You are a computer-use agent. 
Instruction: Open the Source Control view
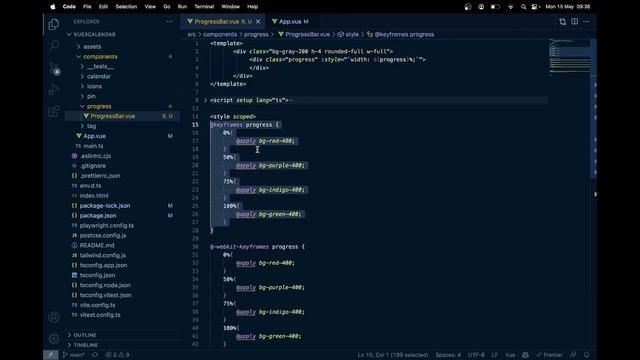pos(54,68)
